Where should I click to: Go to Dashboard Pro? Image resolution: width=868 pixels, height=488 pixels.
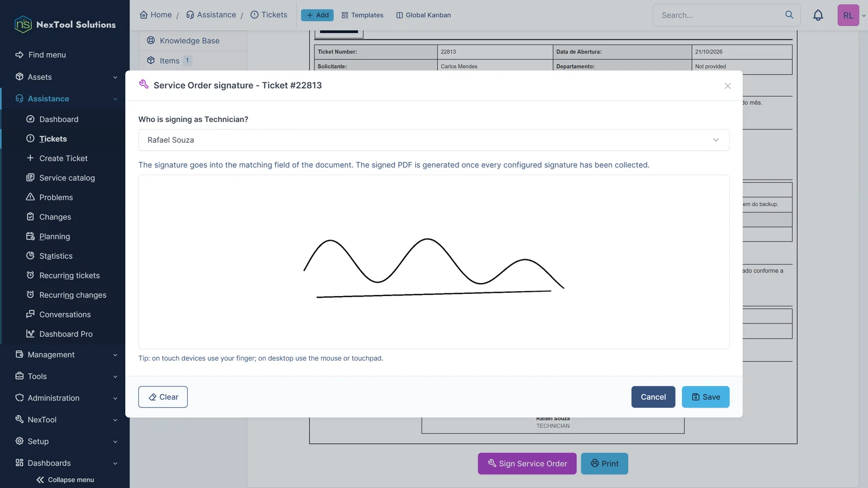(66, 334)
